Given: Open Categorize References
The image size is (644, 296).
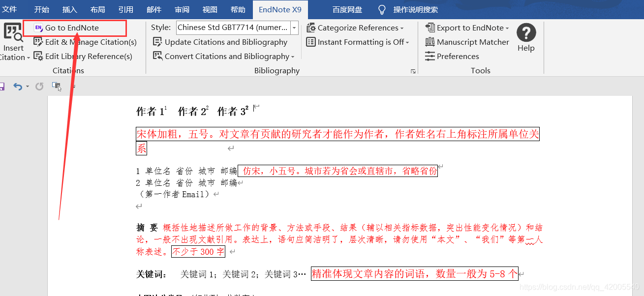Looking at the screenshot, I should (x=356, y=28).
